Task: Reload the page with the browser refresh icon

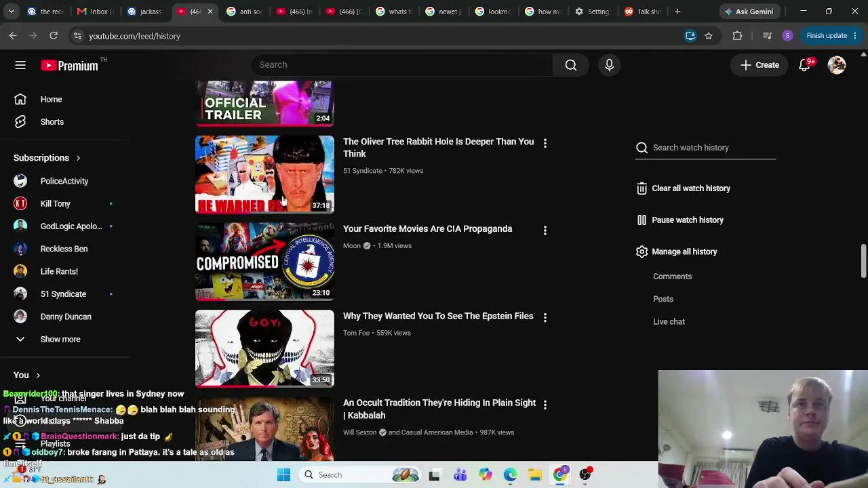Action: pyautogui.click(x=54, y=36)
